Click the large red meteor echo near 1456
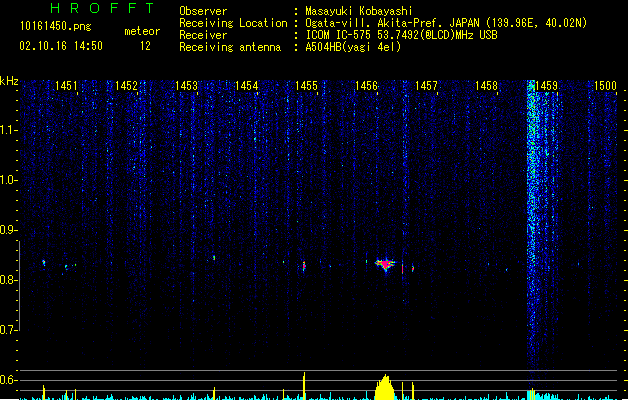Screen dimensions: 629x400 [x=386, y=264]
